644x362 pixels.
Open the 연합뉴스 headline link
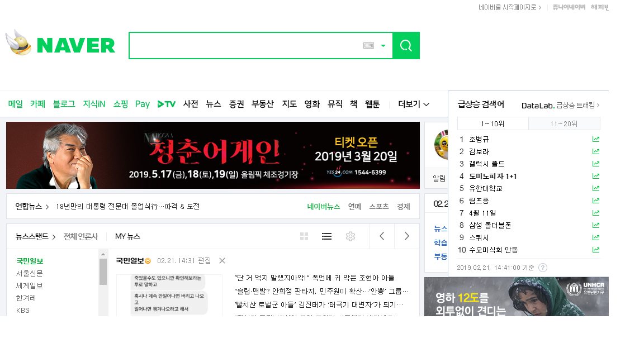[32, 207]
